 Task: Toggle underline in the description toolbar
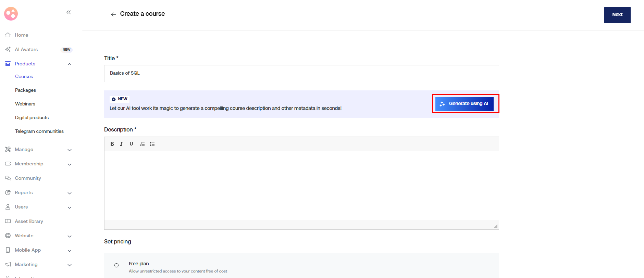pyautogui.click(x=131, y=144)
